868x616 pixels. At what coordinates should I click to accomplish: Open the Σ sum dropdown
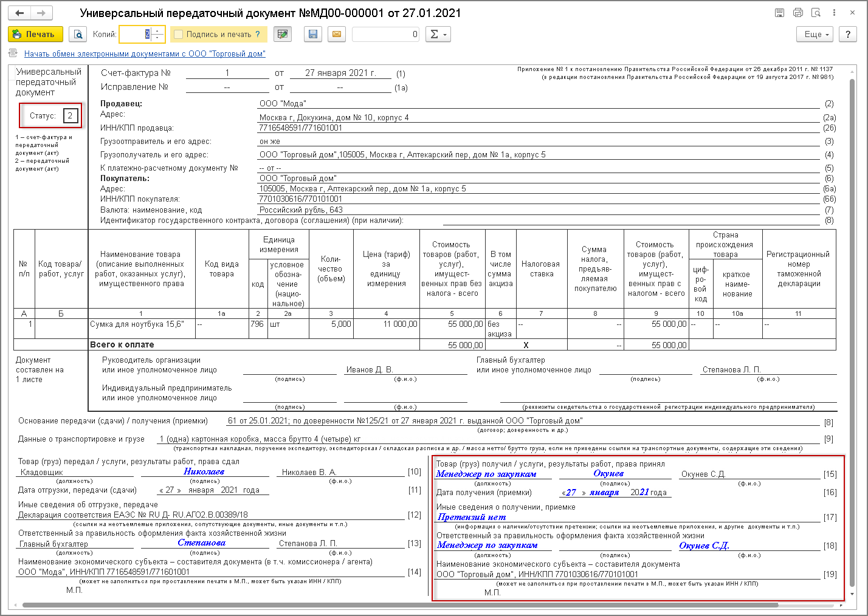pyautogui.click(x=438, y=35)
